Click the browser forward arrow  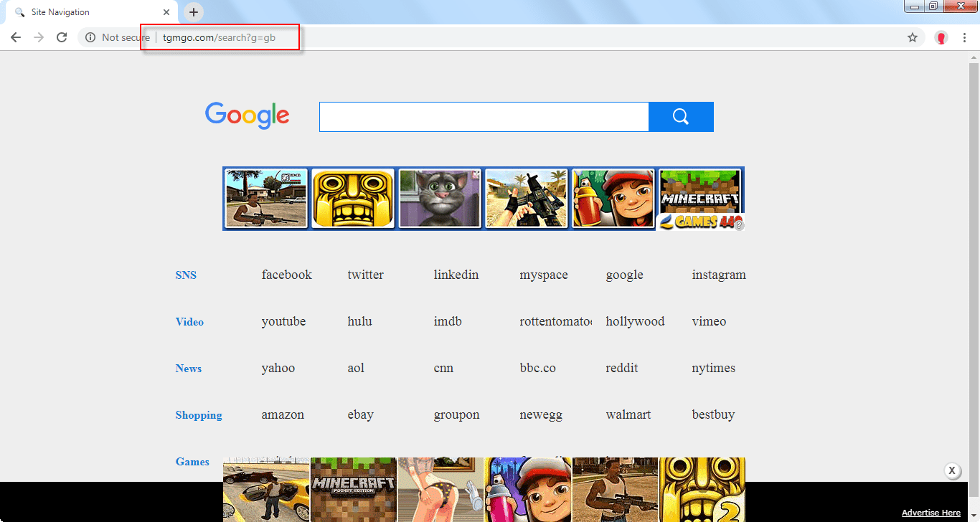tap(39, 37)
